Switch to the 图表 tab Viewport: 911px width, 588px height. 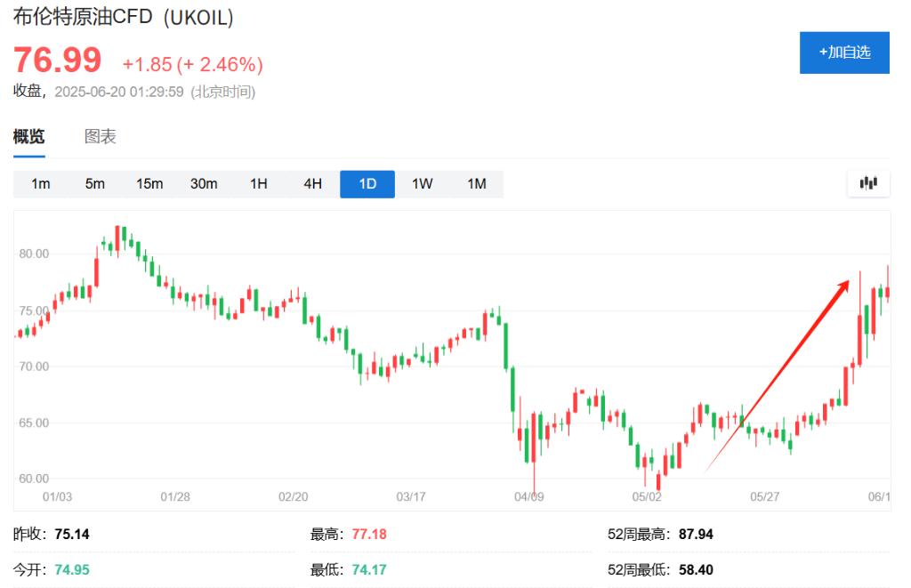point(101,137)
